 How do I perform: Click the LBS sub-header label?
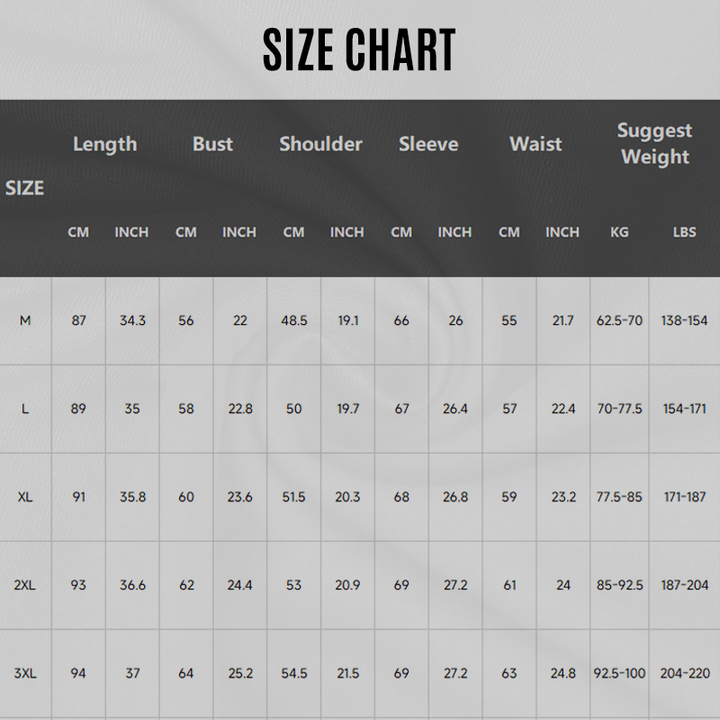click(x=684, y=232)
